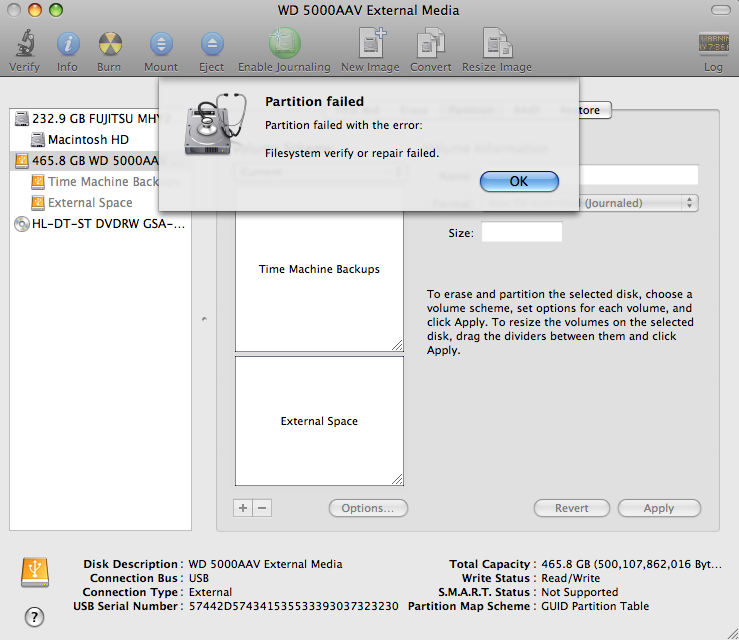Click the Connection Type External value

(210, 592)
